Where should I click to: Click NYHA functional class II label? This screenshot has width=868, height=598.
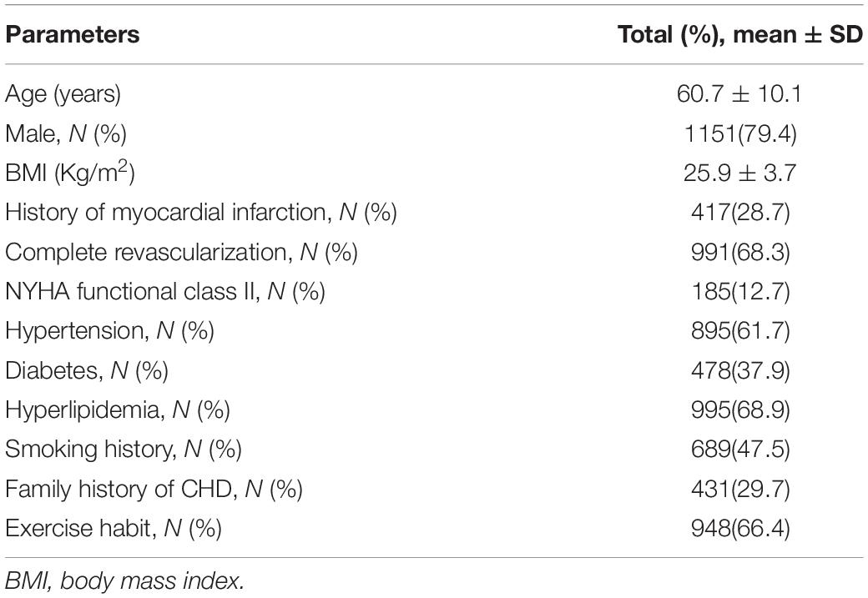pyautogui.click(x=165, y=292)
